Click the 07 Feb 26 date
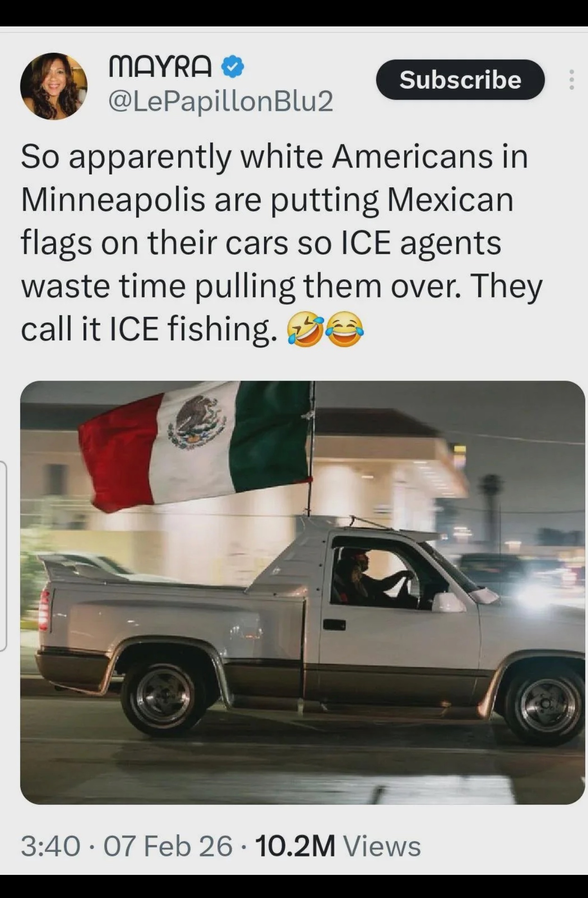588x898 pixels. pos(168,846)
